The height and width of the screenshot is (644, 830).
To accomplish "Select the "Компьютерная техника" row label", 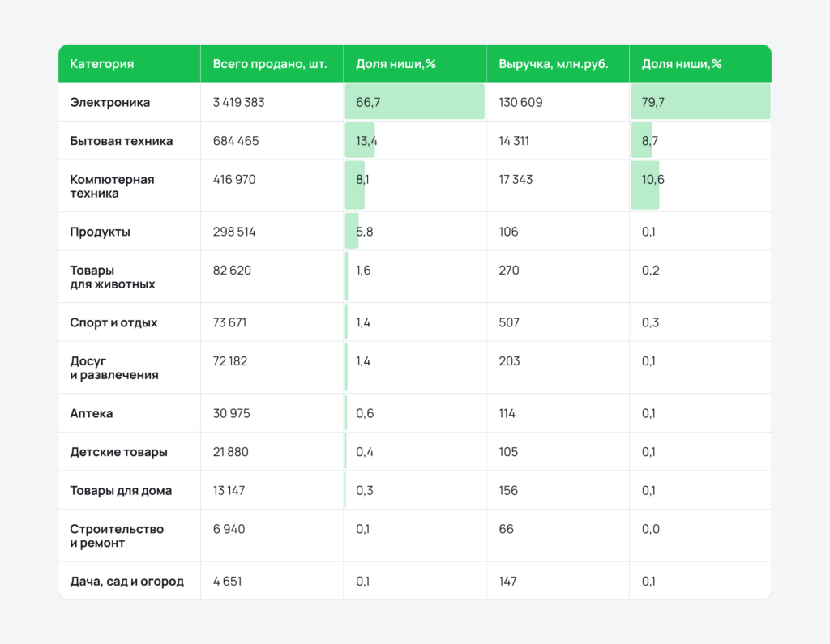I will point(112,186).
